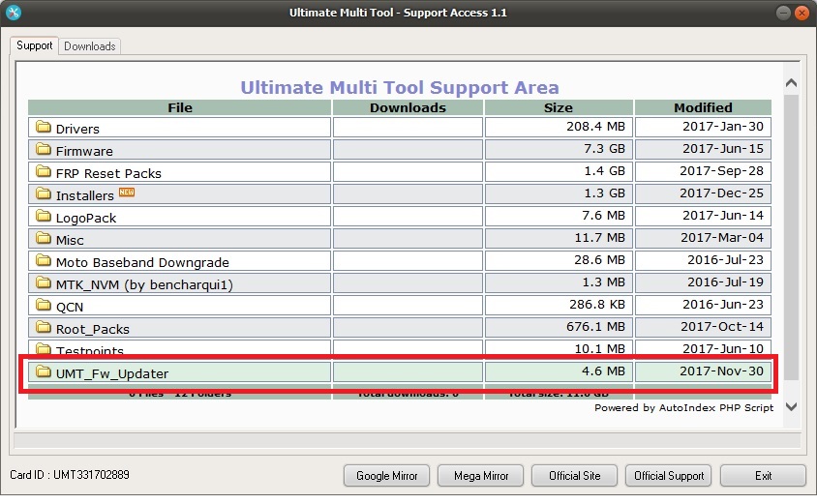Click the 286.8 KB size cell
This screenshot has width=817, height=504.
[x=559, y=305]
